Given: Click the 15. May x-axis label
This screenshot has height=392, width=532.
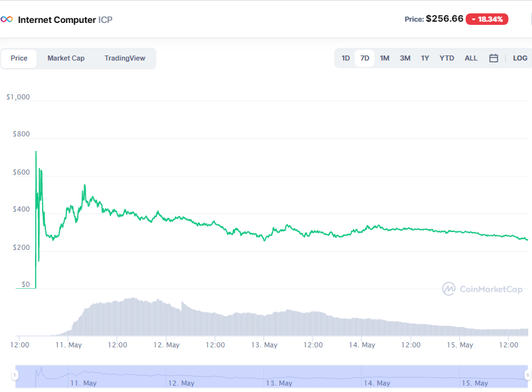Looking at the screenshot, I should point(460,345).
